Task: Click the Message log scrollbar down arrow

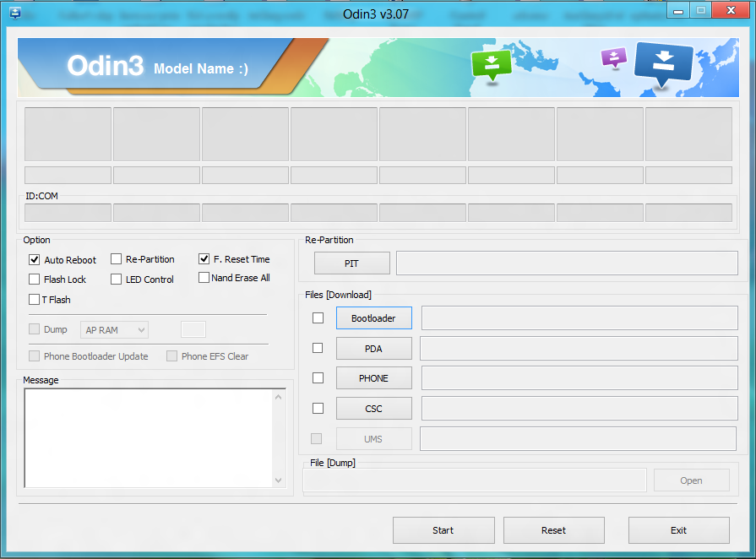Action: click(280, 480)
